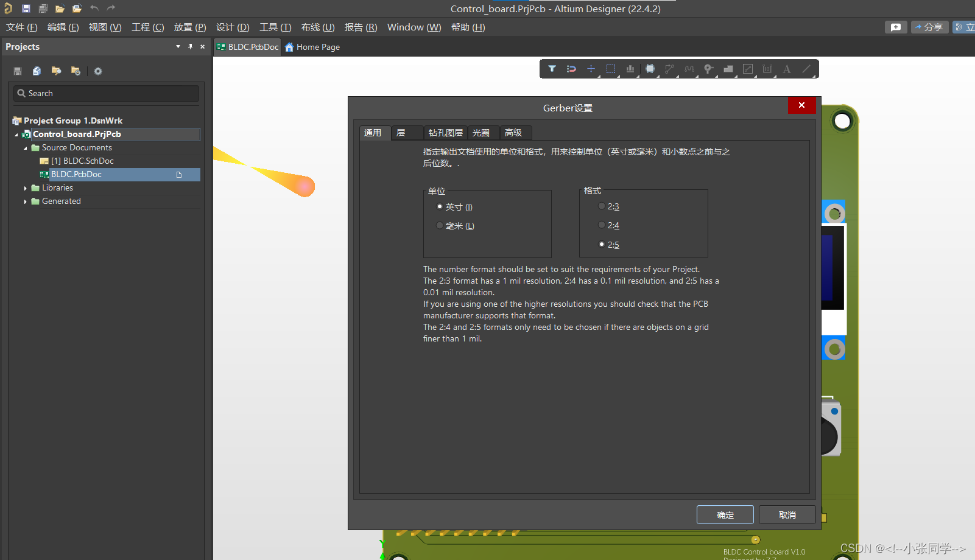This screenshot has height=560, width=975.
Task: Collapse the Source Documents folder
Action: click(x=26, y=147)
